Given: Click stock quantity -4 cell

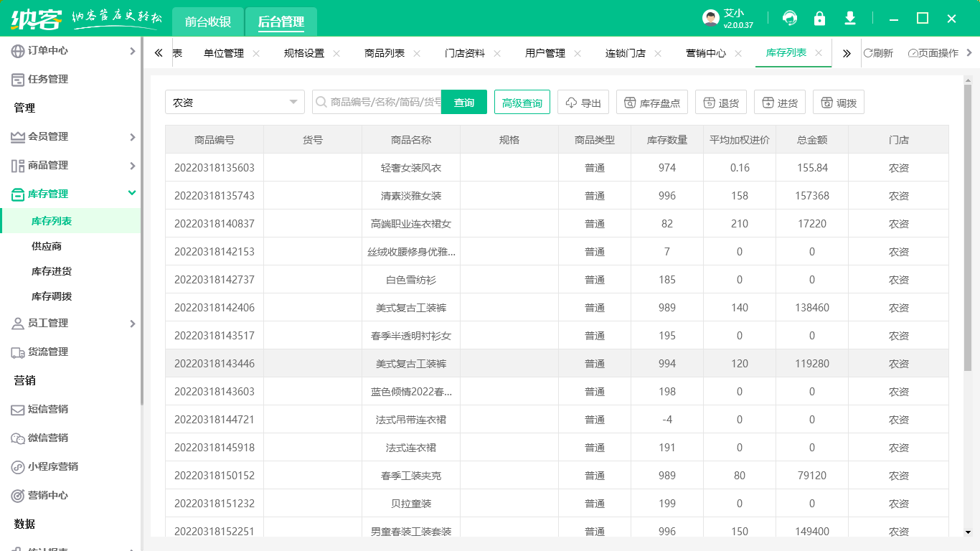Looking at the screenshot, I should tap(667, 419).
